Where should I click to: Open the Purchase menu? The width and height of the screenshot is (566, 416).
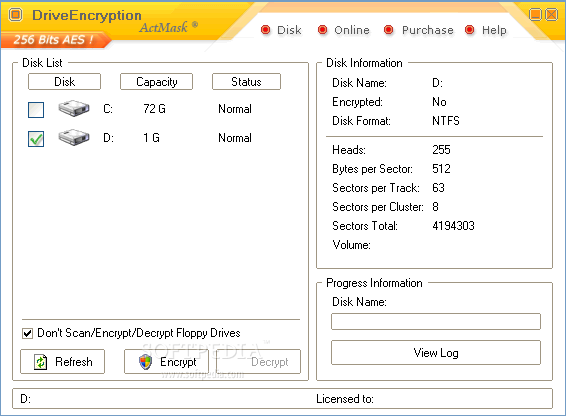[428, 30]
